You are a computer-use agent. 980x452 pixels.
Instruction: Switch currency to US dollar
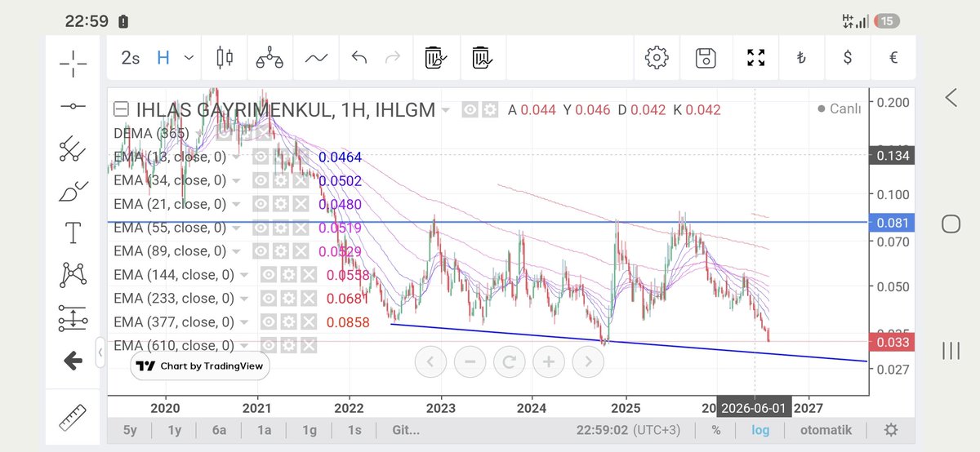pos(849,58)
